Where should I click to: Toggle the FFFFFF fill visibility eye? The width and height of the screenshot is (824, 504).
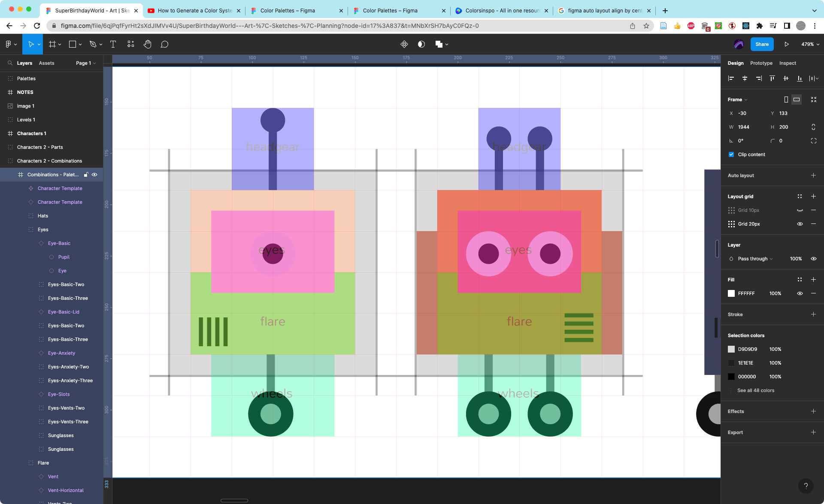pos(800,293)
